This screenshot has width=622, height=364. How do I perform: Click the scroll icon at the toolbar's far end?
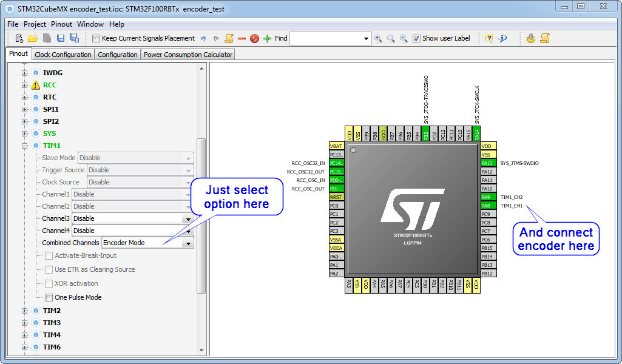coord(545,38)
